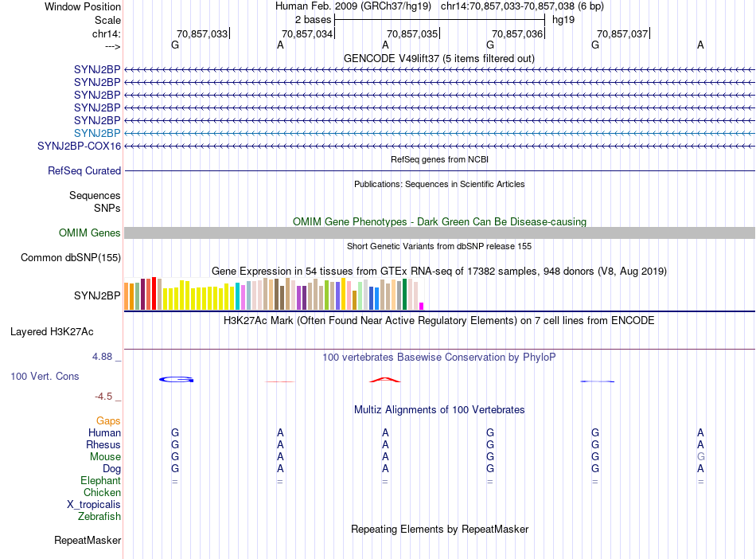The height and width of the screenshot is (559, 756).
Task: Click the 'SNPs' track label
Action: [107, 208]
